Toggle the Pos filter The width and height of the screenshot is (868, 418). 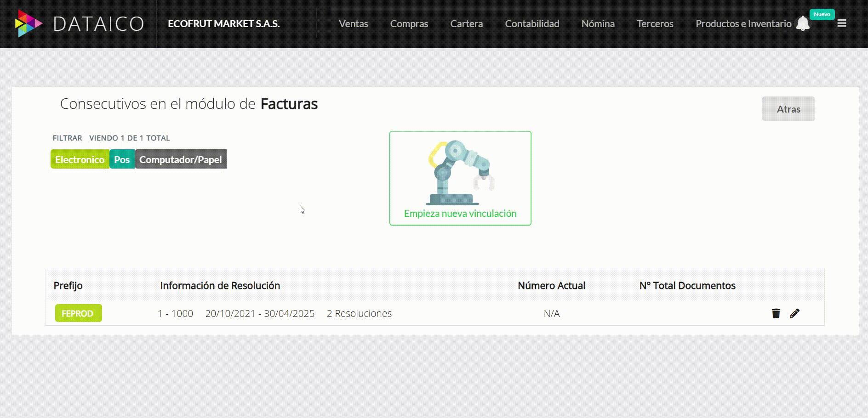(x=121, y=159)
